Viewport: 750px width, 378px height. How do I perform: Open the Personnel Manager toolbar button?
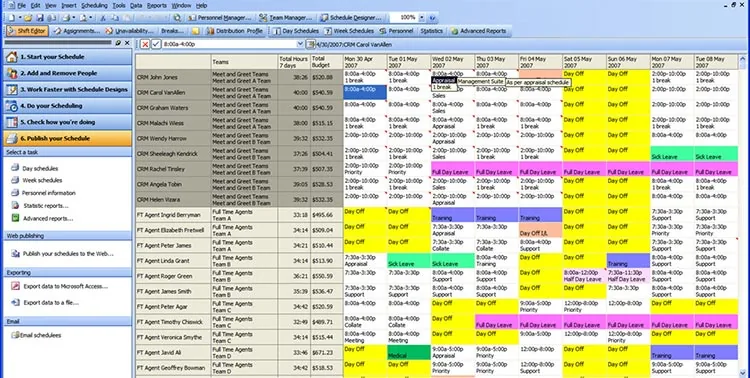[x=219, y=18]
